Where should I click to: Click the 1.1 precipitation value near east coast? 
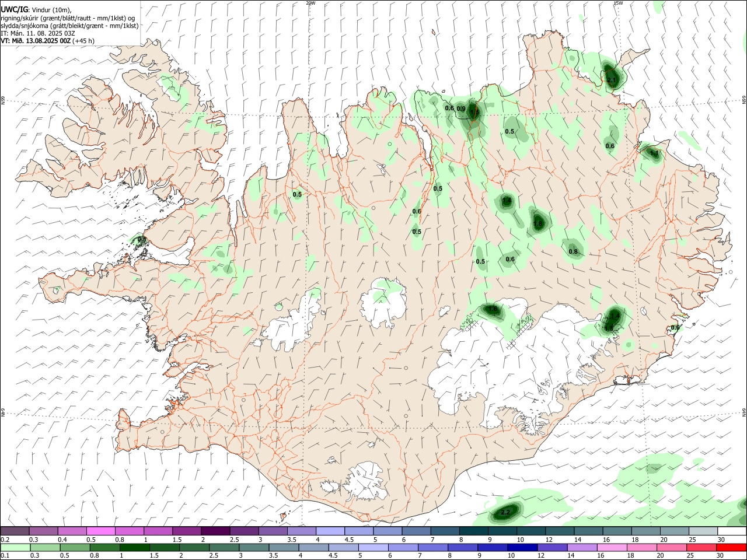pos(654,153)
